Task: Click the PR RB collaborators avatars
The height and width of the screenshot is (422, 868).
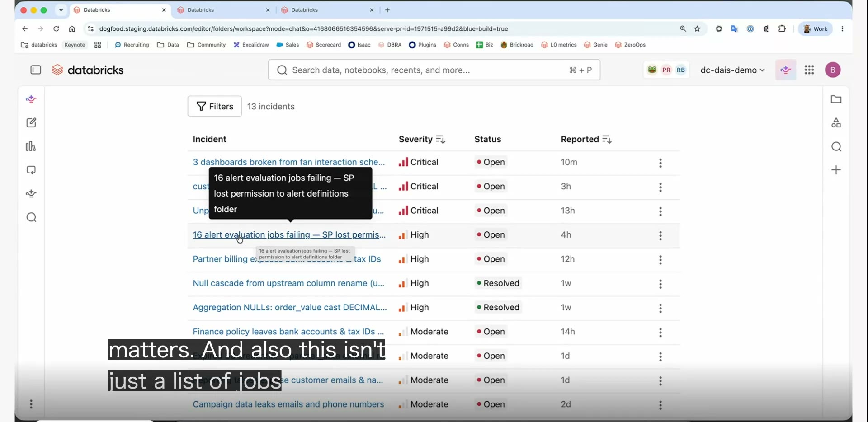Action: pyautogui.click(x=667, y=70)
